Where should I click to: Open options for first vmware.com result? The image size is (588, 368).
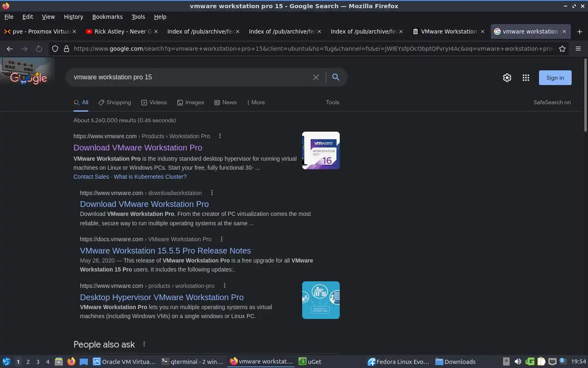point(220,136)
